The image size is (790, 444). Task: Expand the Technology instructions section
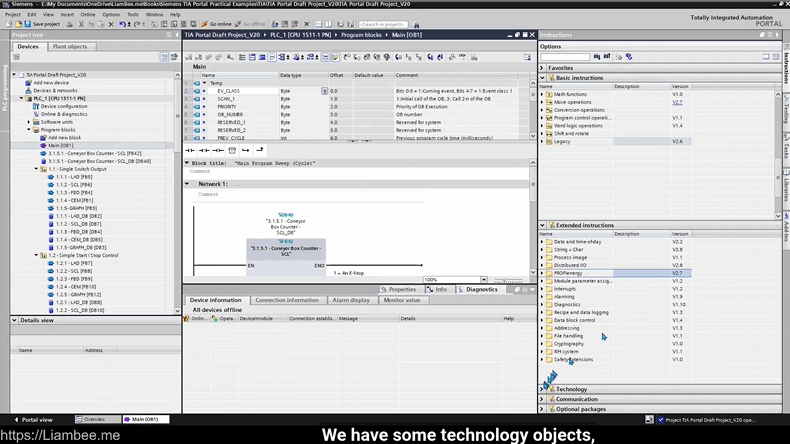click(x=571, y=389)
